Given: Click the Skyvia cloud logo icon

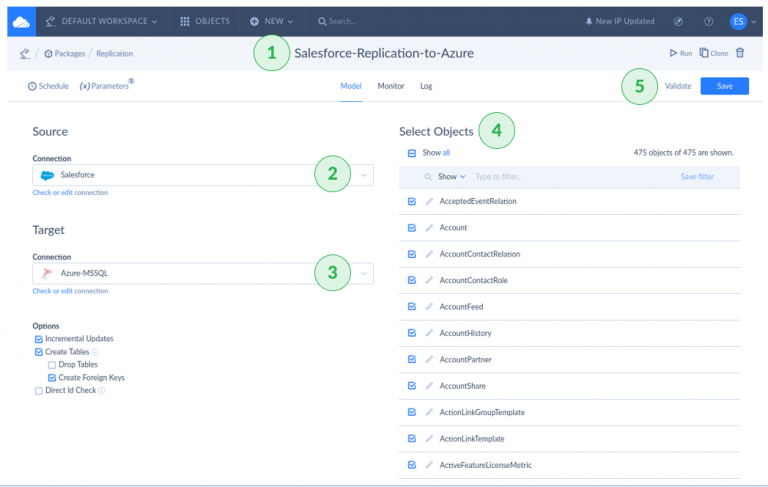Looking at the screenshot, I should (21, 21).
